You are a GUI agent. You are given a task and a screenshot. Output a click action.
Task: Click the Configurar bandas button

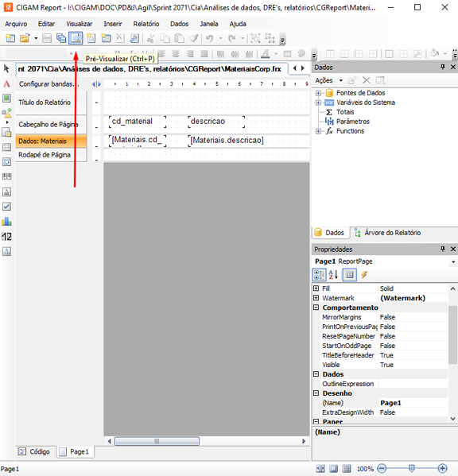point(49,84)
